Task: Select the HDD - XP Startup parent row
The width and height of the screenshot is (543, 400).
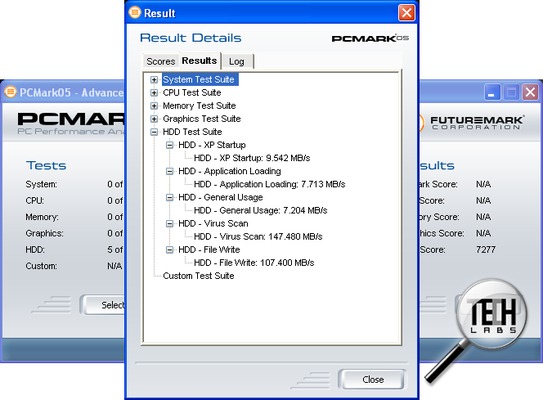Action: pos(212,145)
